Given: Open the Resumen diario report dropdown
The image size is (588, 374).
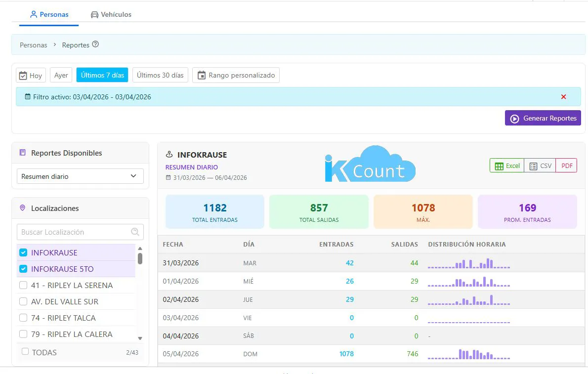Looking at the screenshot, I should 80,176.
